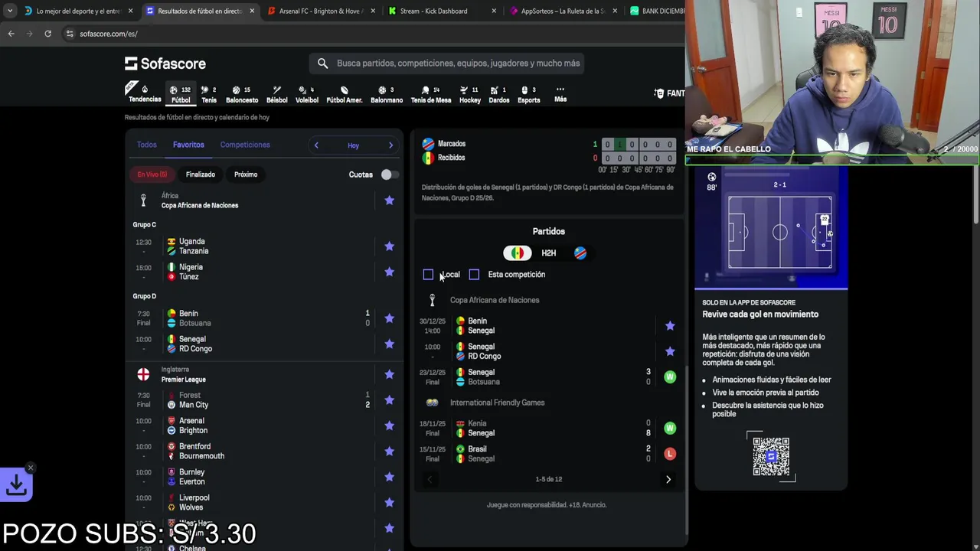The width and height of the screenshot is (980, 551).
Task: Dismiss the download overlay close button
Action: (30, 468)
